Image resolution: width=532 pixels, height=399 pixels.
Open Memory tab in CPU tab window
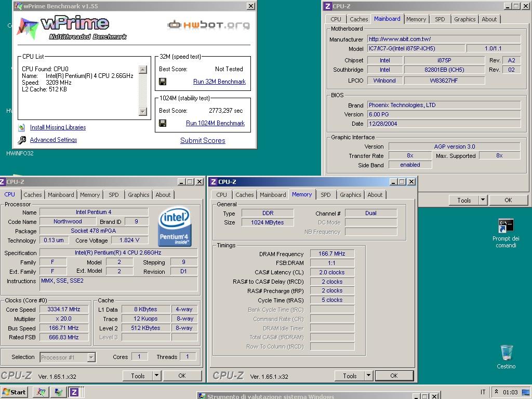tap(90, 195)
